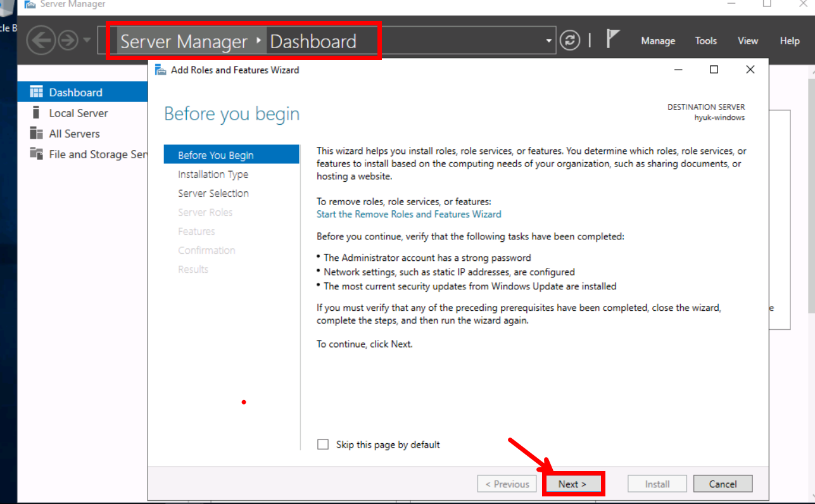The height and width of the screenshot is (504, 815).
Task: Click the Dashboard grid icon
Action: pyautogui.click(x=36, y=92)
